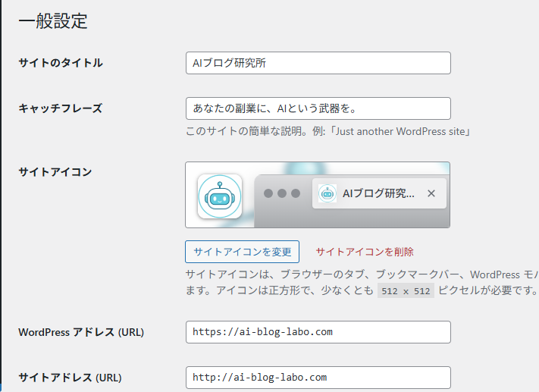Focus the キャッチフレーズ text field
539x392 pixels.
[x=318, y=108]
